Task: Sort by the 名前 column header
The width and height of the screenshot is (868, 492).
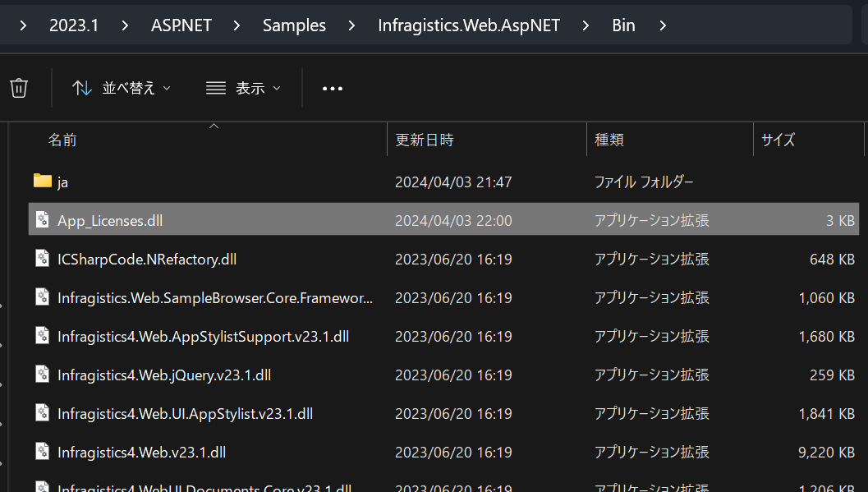Action: (x=62, y=140)
